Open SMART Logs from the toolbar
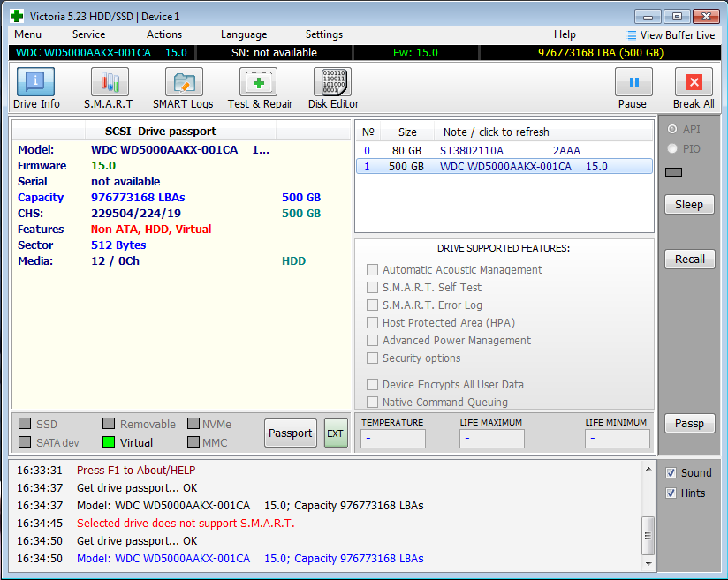728x580 pixels. [183, 82]
